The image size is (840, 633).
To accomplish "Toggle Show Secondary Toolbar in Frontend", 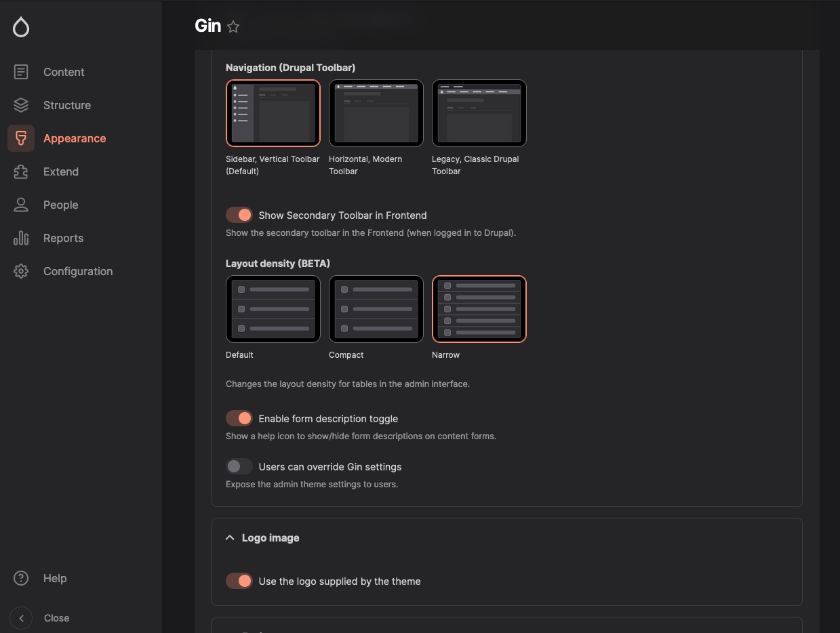I will 239,215.
